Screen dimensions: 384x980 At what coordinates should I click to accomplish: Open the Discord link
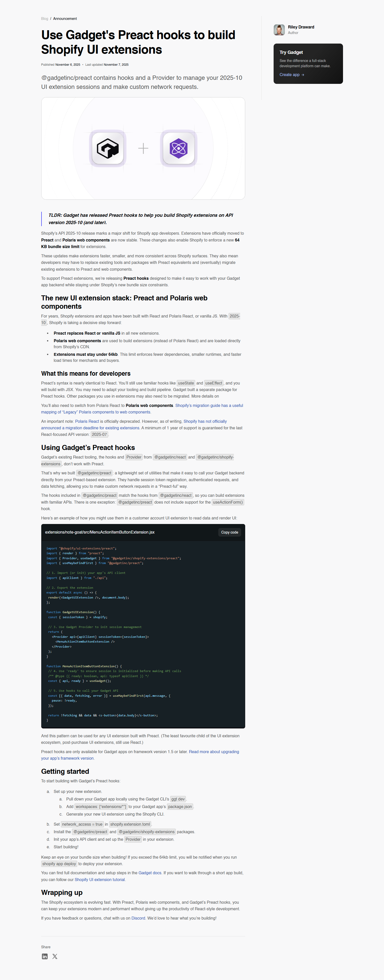[x=138, y=918]
